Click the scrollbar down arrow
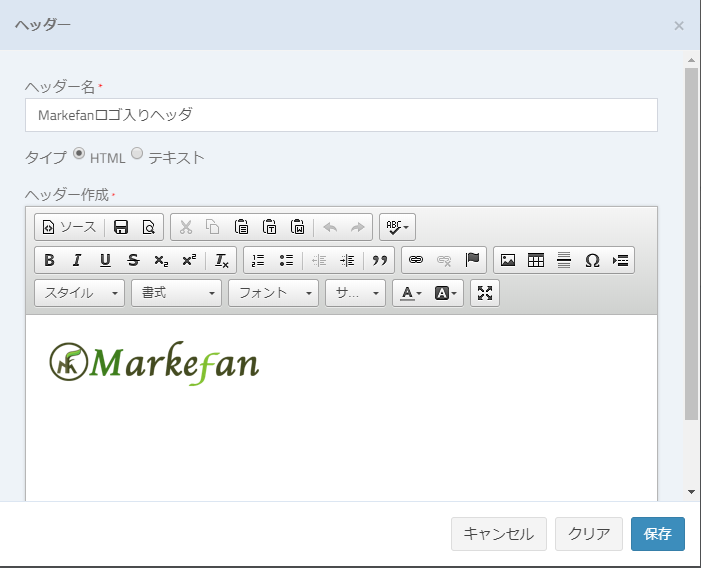The width and height of the screenshot is (701, 568). coord(691,492)
